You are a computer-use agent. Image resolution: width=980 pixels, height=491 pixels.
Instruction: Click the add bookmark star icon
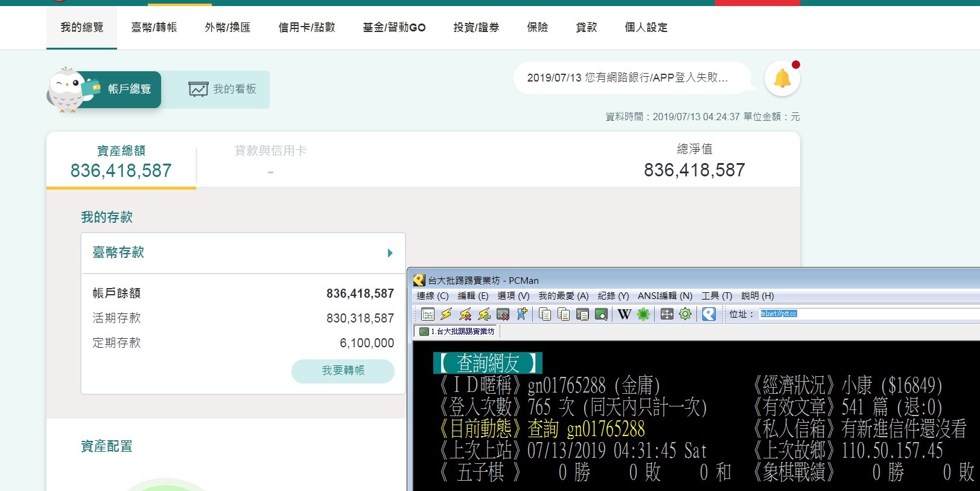(x=522, y=314)
